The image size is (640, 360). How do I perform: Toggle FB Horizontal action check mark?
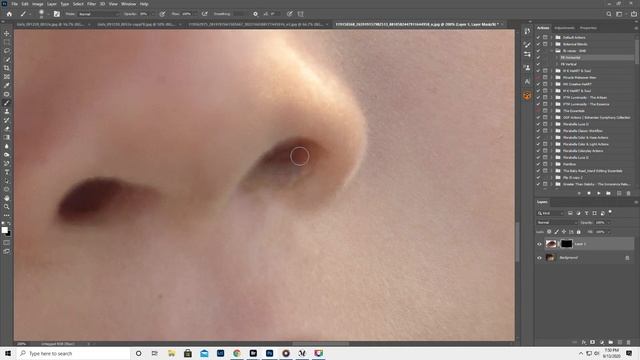pos(538,58)
